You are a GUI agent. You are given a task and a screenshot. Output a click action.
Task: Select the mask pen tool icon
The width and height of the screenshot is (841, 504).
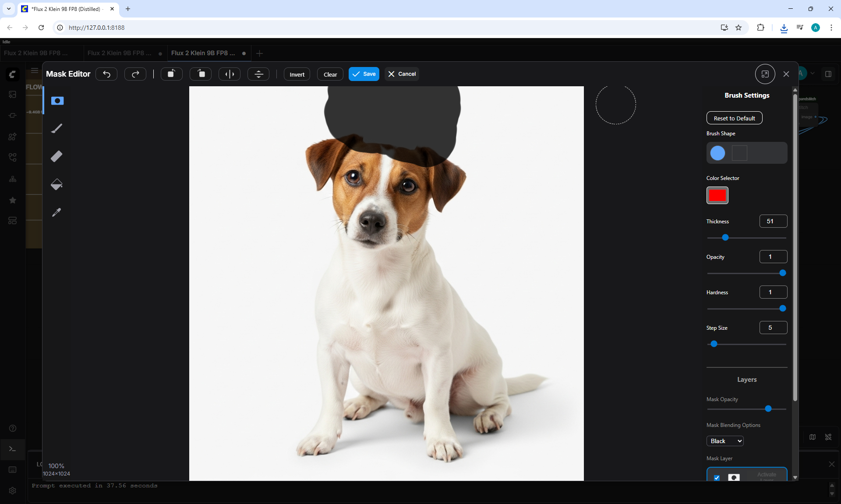coord(57,101)
